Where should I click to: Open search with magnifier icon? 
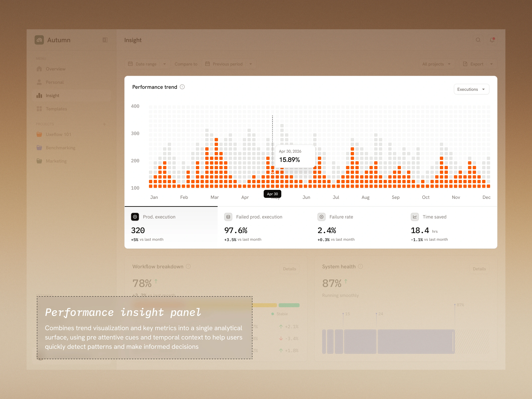tap(478, 40)
